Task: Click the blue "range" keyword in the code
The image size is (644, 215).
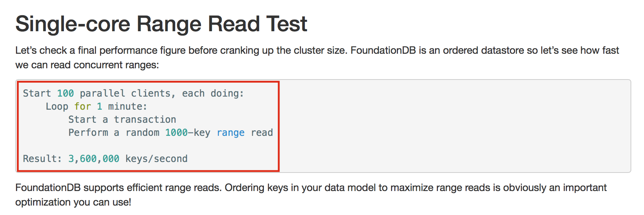Action: pos(230,133)
